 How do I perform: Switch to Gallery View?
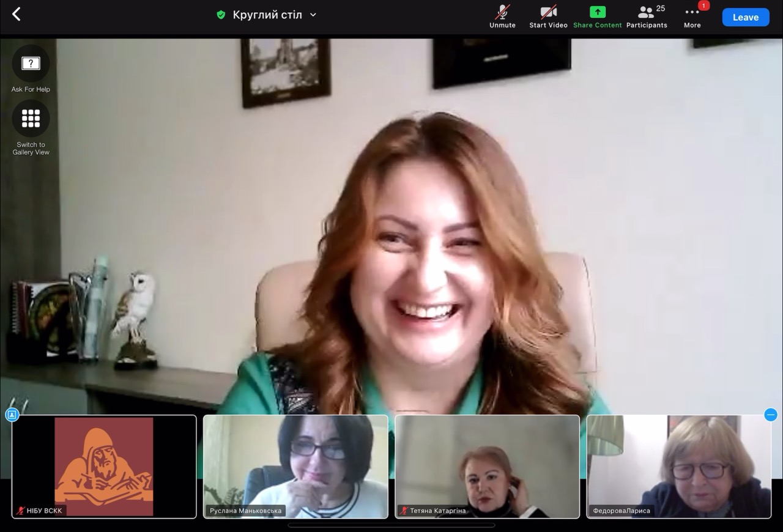click(x=31, y=119)
